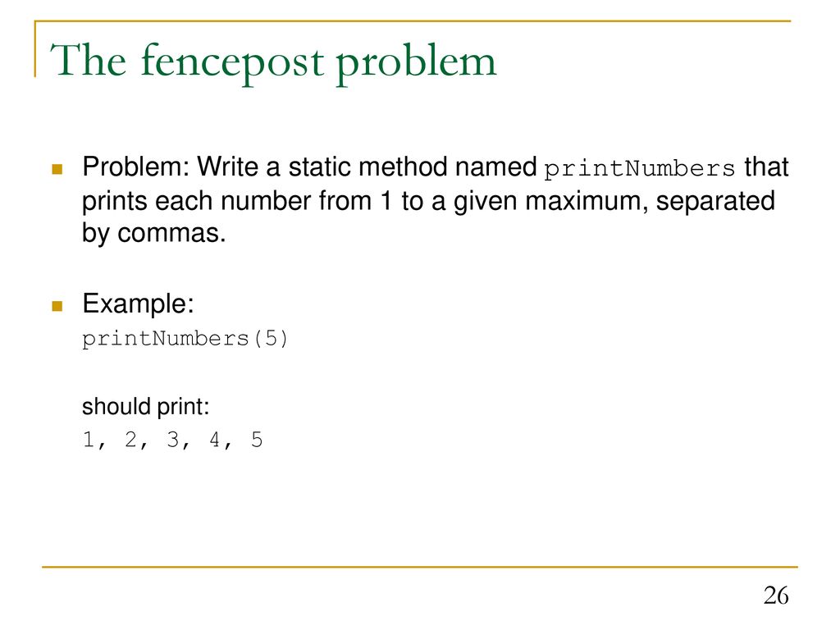Click the code line 'printNumbers(5)'
Image resolution: width=840 pixels, height=630 pixels.
(185, 339)
